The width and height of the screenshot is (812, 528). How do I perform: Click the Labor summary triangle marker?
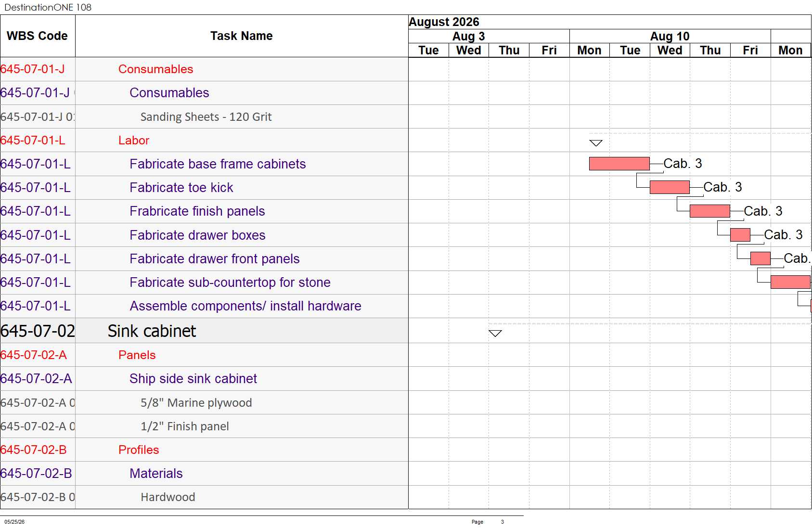(596, 143)
